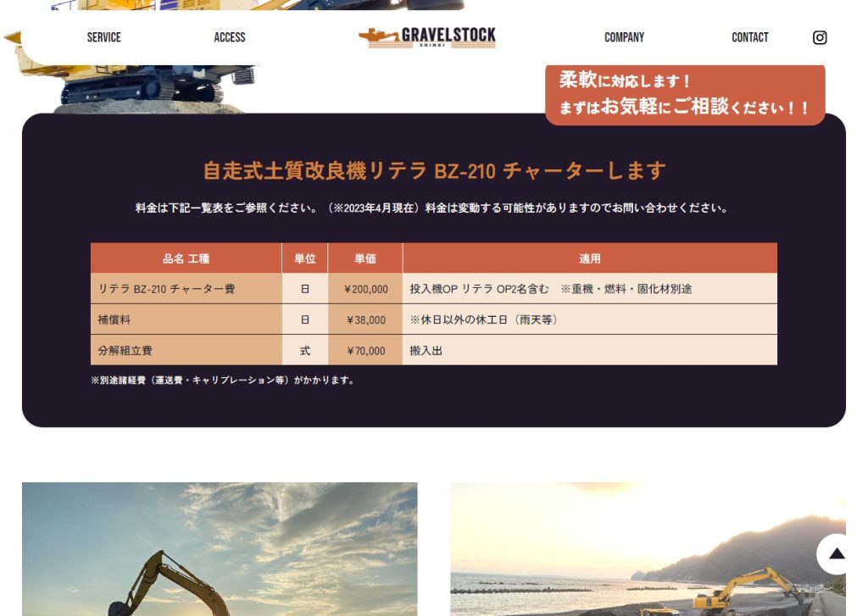Click the 休日以外の休工日 note cell
This screenshot has height=616, width=868.
click(x=590, y=319)
